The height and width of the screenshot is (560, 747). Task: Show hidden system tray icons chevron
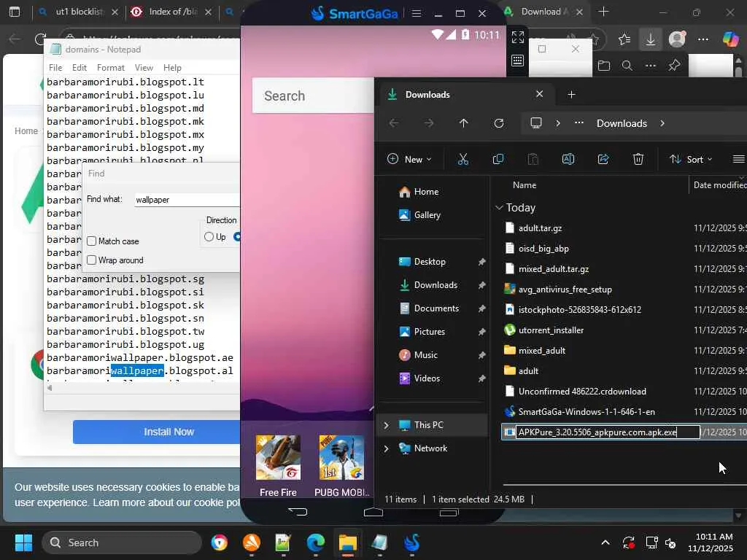click(605, 542)
